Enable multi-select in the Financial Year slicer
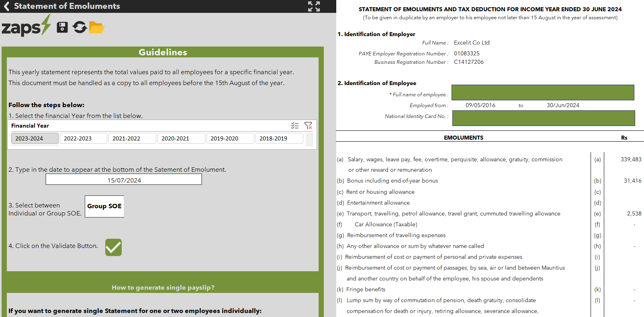Viewport: 644px width, 317px height. point(295,126)
